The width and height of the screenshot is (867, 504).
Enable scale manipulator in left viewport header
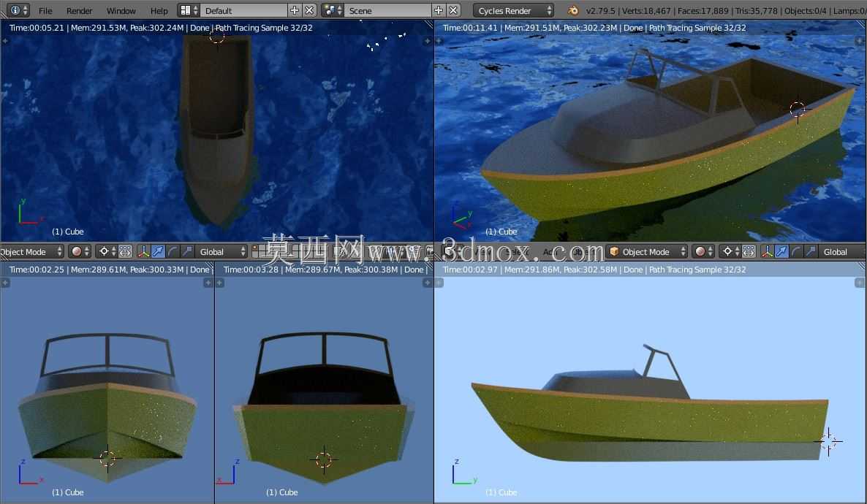coord(187,251)
